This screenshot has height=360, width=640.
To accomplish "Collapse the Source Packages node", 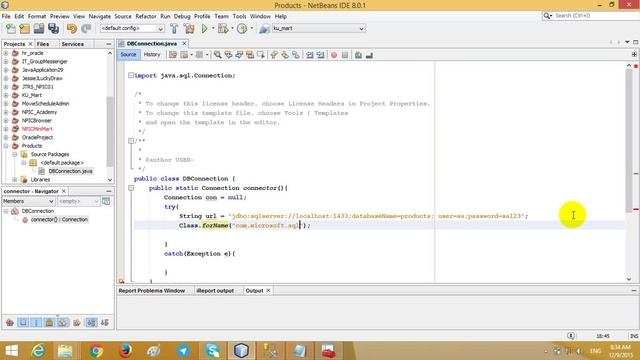I will (x=15, y=154).
